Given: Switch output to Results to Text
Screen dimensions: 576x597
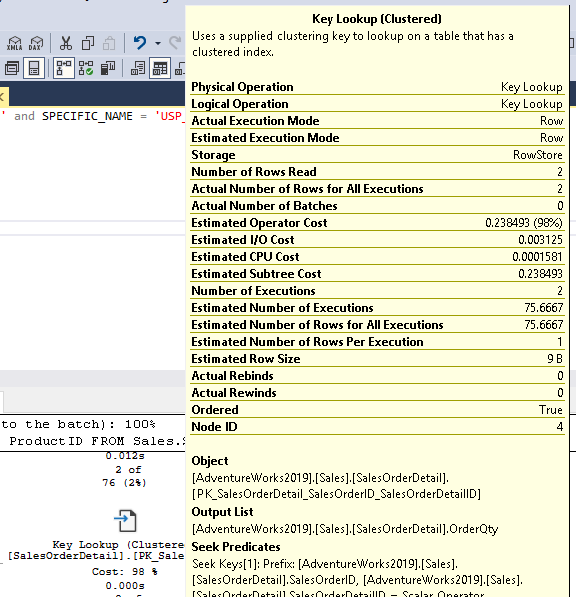Looking at the screenshot, I should coord(138,69).
